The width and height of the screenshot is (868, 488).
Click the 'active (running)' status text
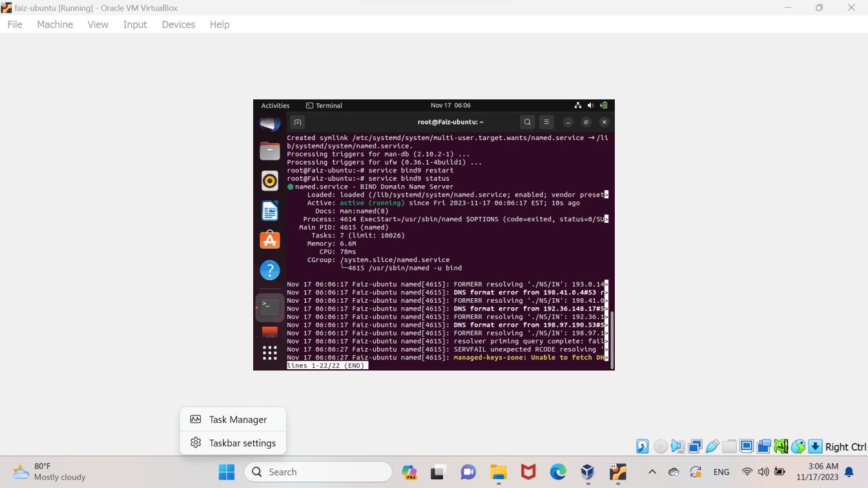tap(373, 203)
